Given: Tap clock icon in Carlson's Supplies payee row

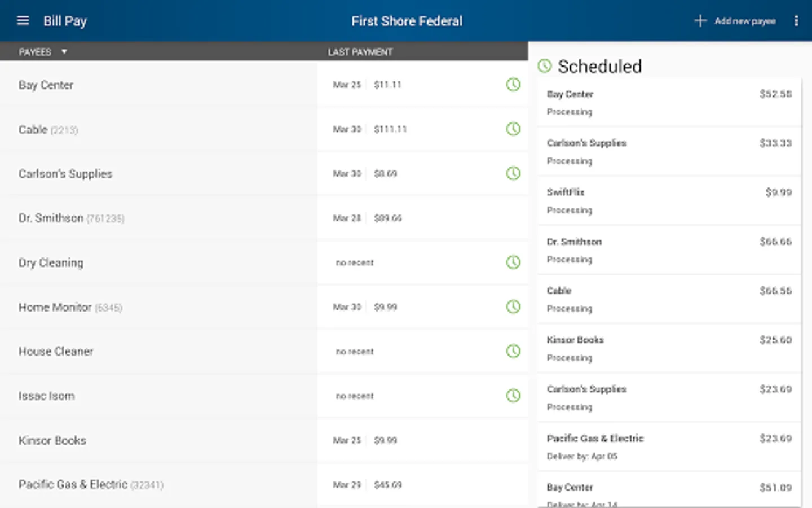Looking at the screenshot, I should tap(513, 173).
